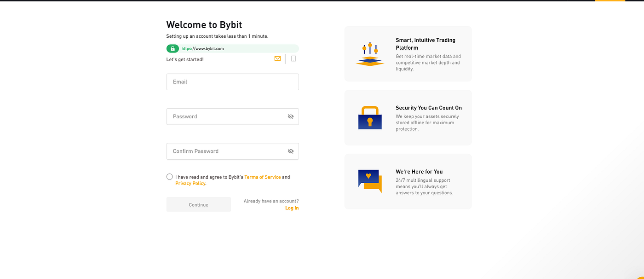Screen dimensions: 644x279
Task: Click the Continue button
Action: click(199, 204)
